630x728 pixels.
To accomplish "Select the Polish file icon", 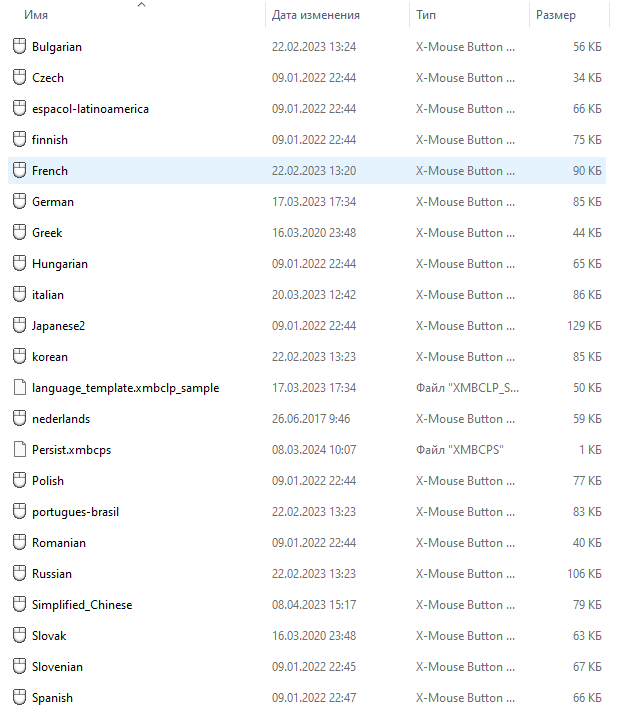I will click(19, 481).
